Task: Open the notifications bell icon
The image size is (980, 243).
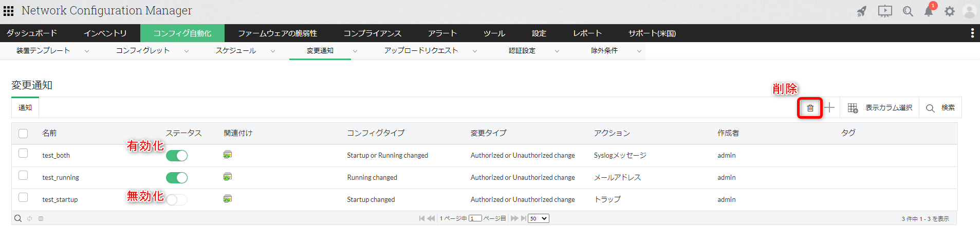Action: click(929, 11)
